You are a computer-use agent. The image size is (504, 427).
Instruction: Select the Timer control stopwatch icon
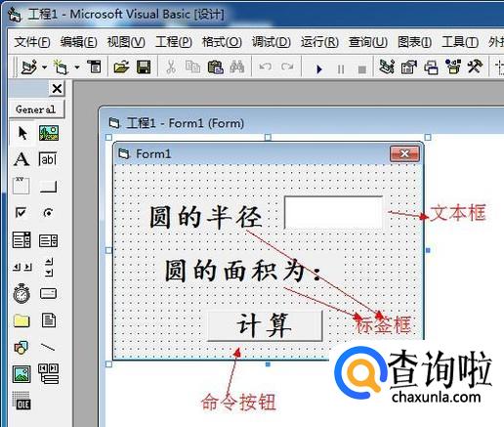click(x=21, y=293)
